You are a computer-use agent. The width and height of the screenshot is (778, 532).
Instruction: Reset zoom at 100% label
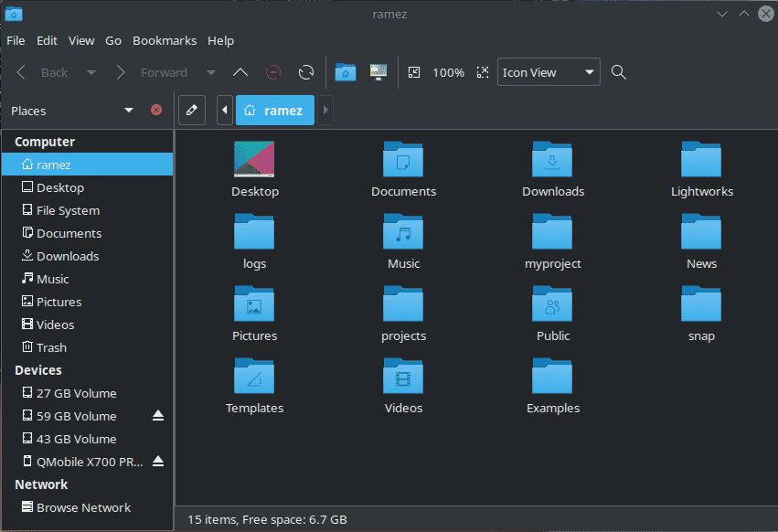click(x=448, y=72)
